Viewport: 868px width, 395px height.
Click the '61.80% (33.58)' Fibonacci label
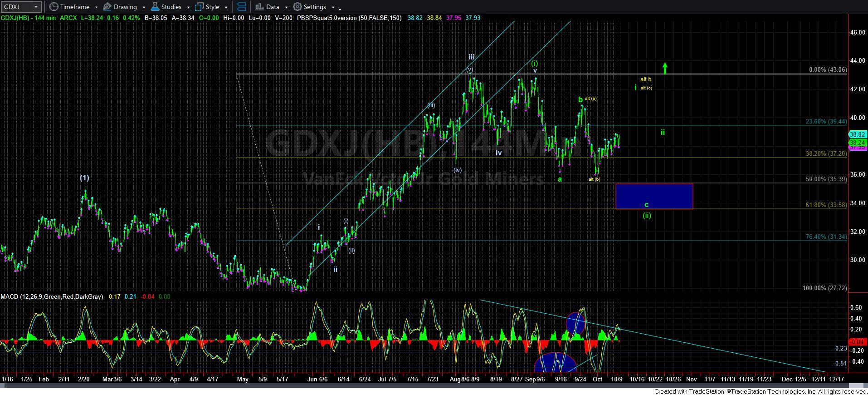click(826, 205)
